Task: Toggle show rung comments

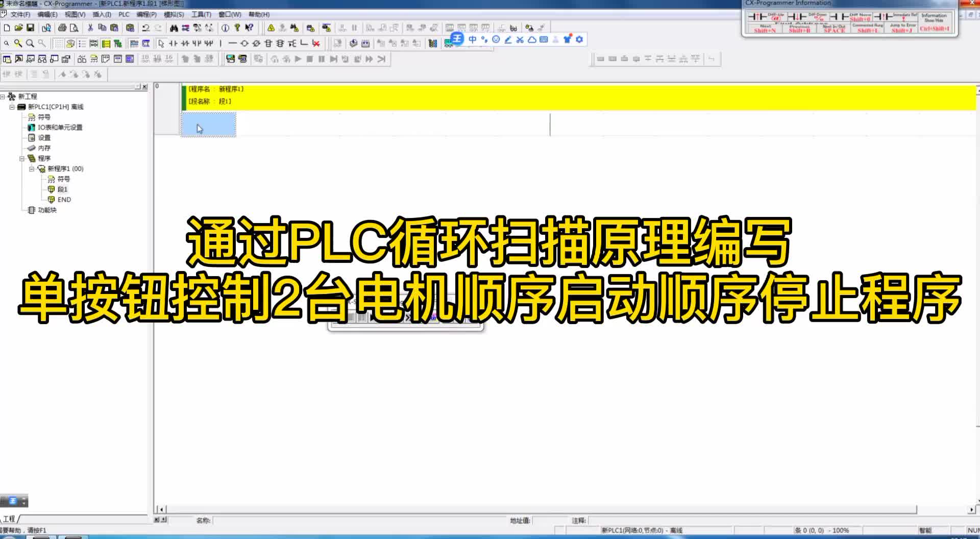Action: (70, 43)
